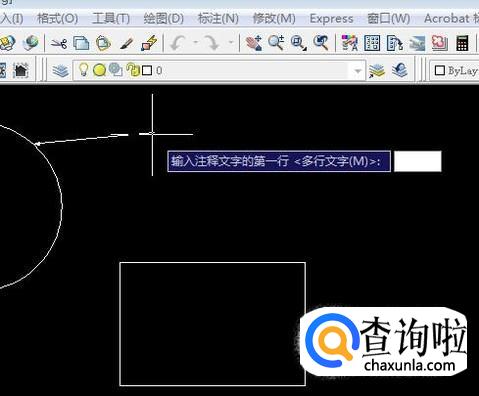Click the Paste clipboard icon
Screen dimensions: 479x396
[x=103, y=43]
